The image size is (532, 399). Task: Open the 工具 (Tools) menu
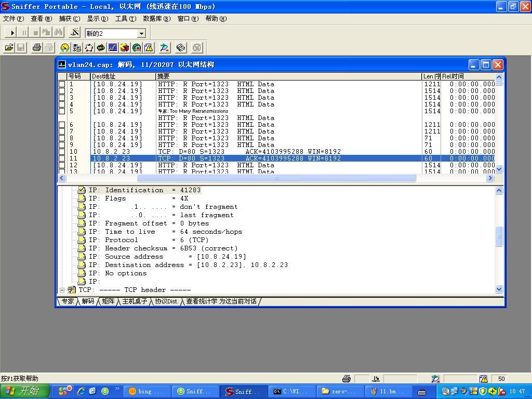point(125,19)
